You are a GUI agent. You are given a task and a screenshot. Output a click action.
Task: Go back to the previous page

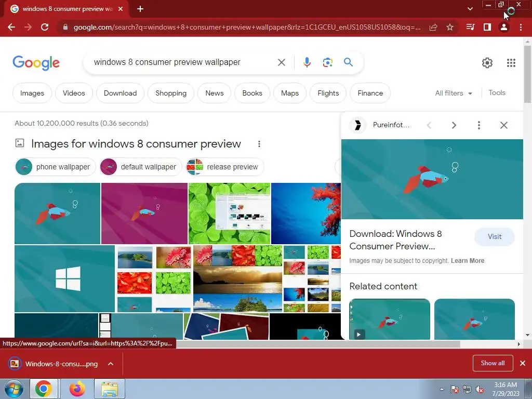11,27
